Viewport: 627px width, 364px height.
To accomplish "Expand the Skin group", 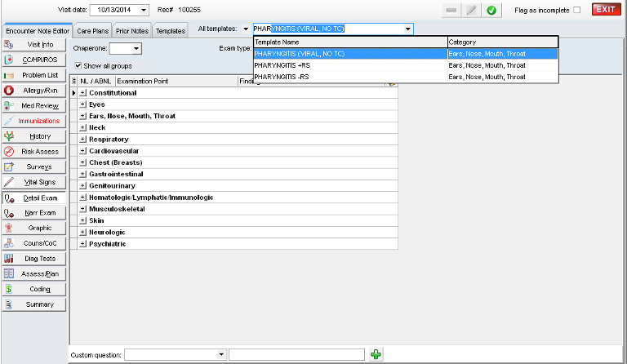I will coord(82,220).
